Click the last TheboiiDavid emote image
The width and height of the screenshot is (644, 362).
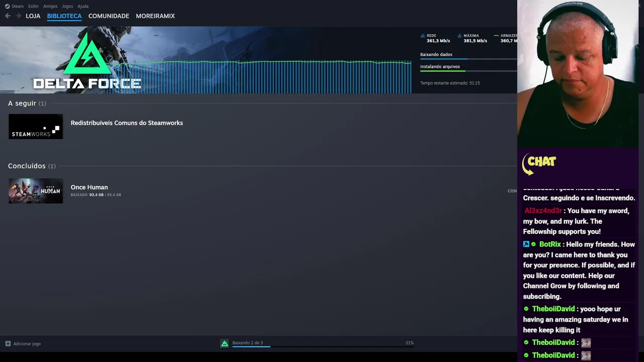[586, 355]
